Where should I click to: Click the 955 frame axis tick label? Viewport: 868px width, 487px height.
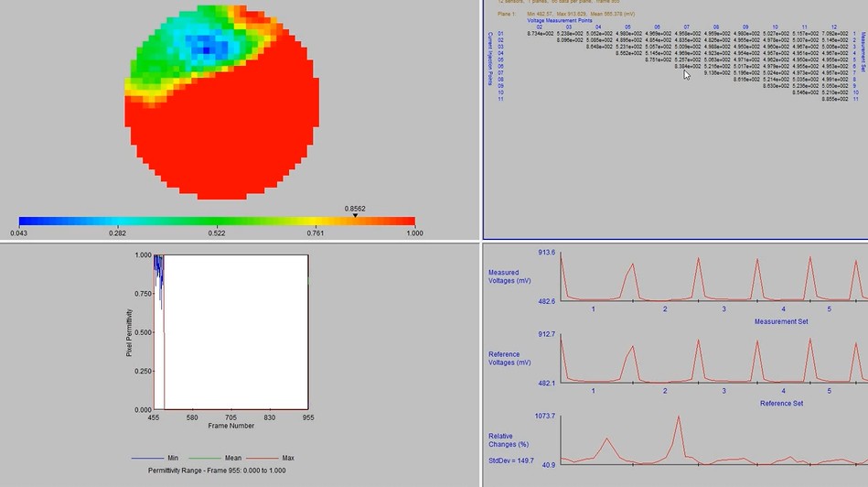(308, 417)
